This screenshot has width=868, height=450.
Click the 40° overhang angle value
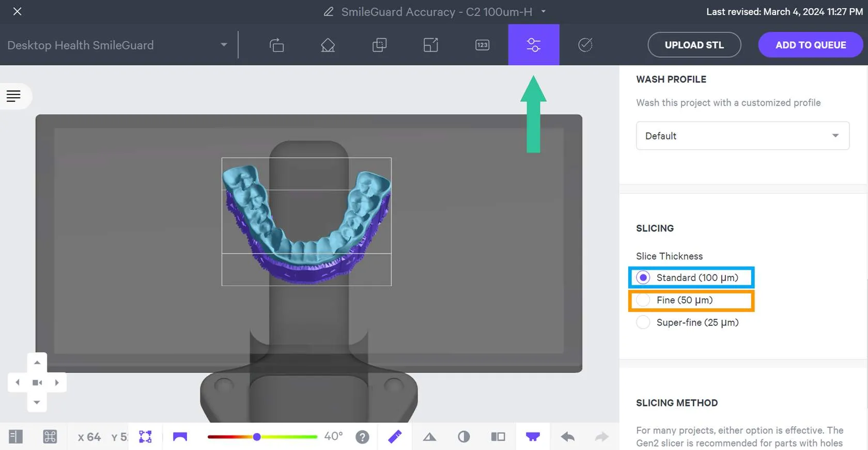333,437
